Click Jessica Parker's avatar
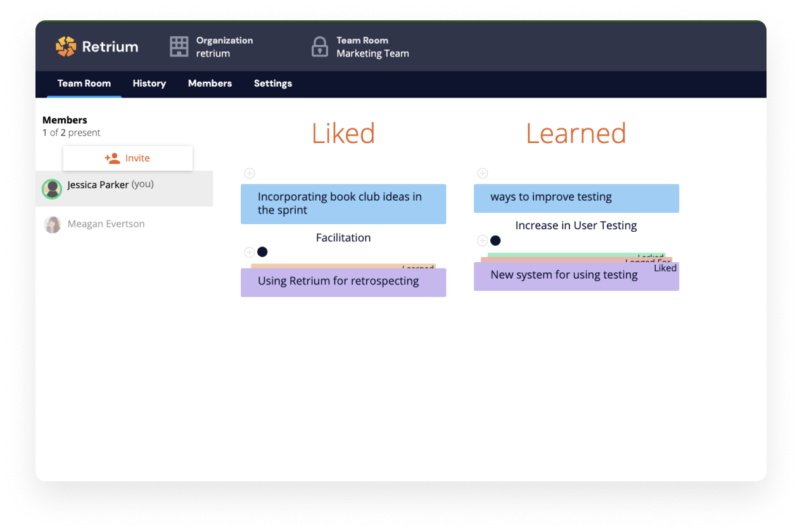Screen dimensions: 802x532 click(52, 188)
